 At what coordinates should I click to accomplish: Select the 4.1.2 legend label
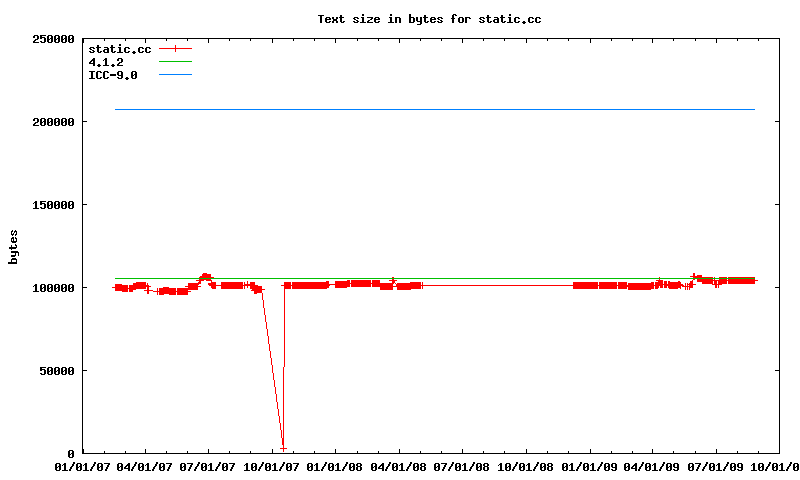pyautogui.click(x=106, y=62)
